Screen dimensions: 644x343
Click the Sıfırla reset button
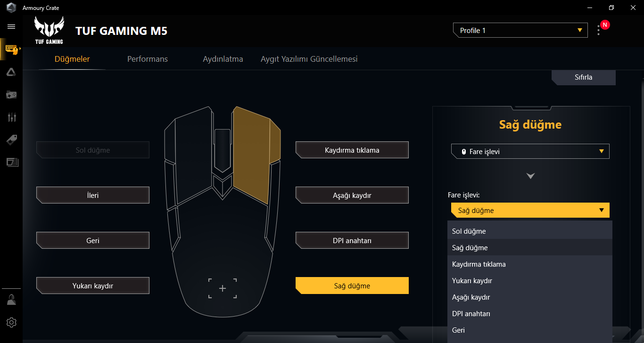click(584, 77)
